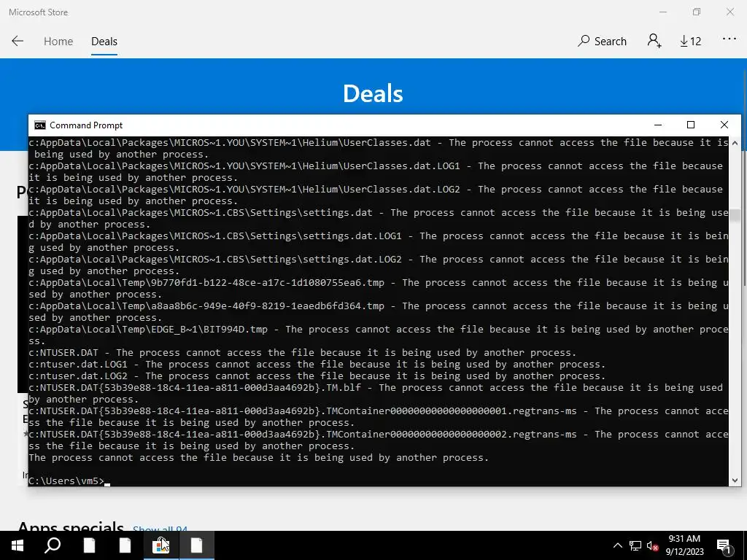747x560 pixels.
Task: Restore down the Microsoft Store window
Action: (x=697, y=12)
